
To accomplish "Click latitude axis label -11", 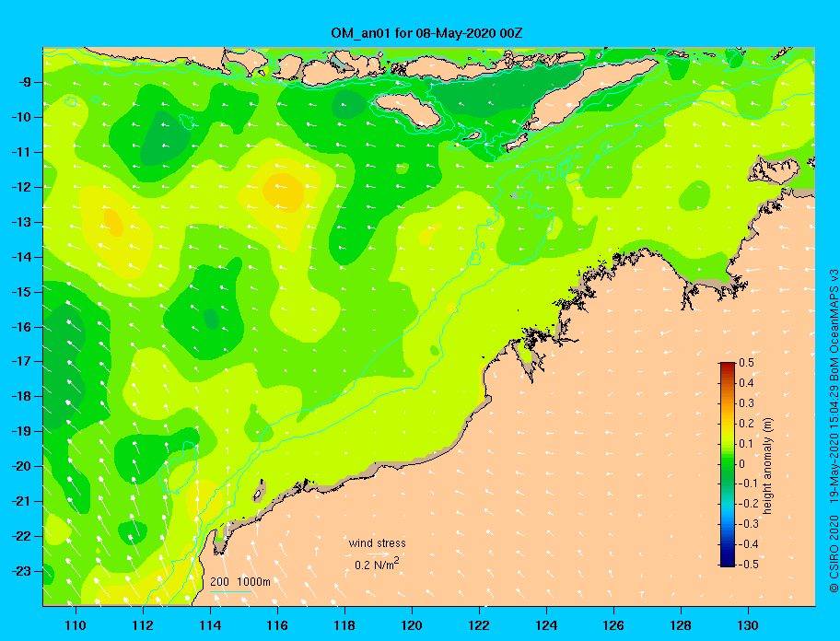I will (x=21, y=152).
